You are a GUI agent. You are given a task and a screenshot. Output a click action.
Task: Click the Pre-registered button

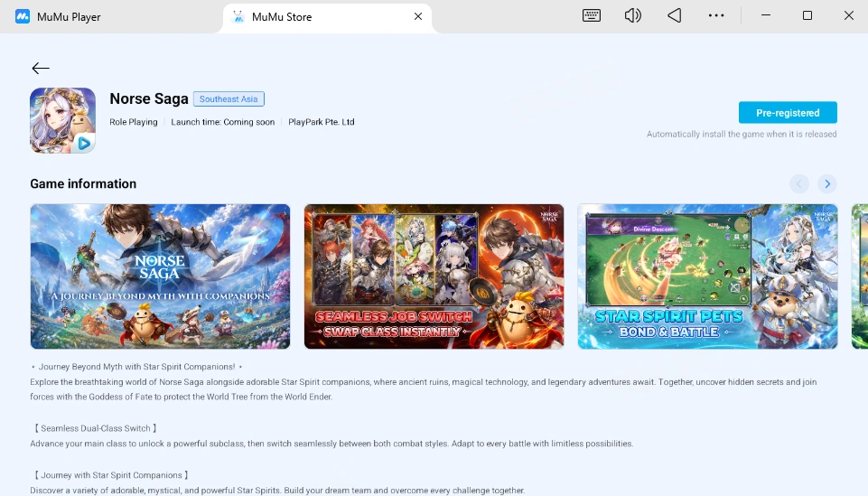coord(788,112)
